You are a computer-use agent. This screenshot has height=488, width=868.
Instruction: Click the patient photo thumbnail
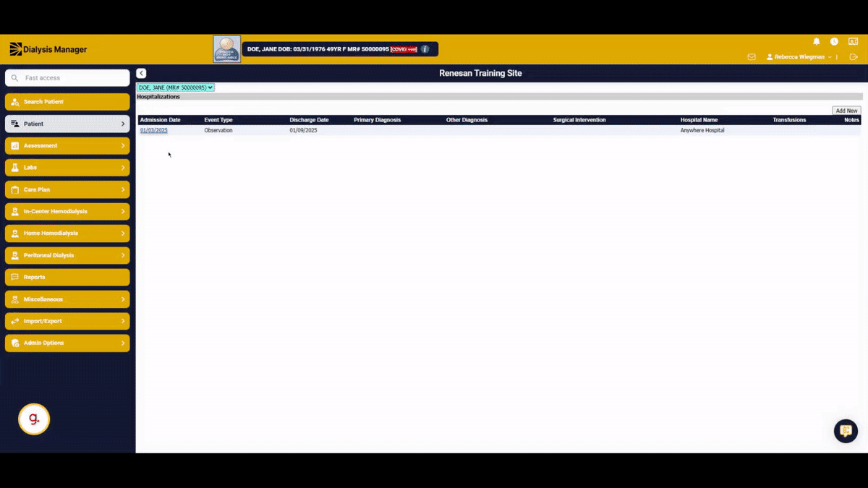(x=227, y=49)
